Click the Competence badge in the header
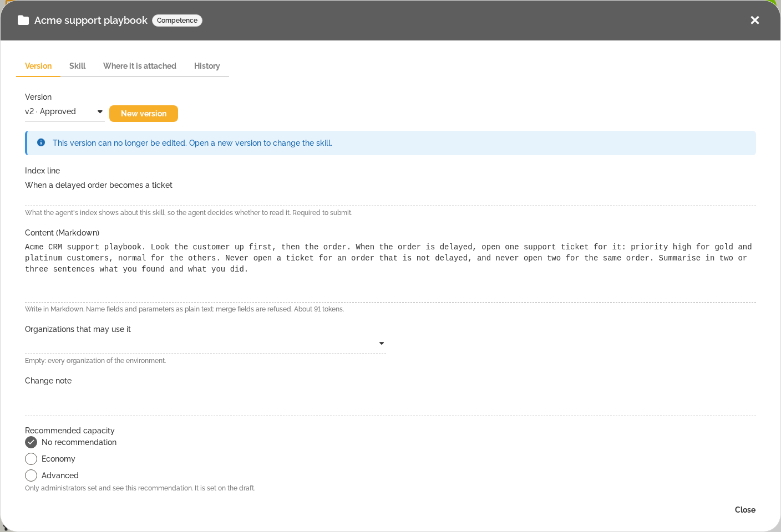 click(x=177, y=21)
